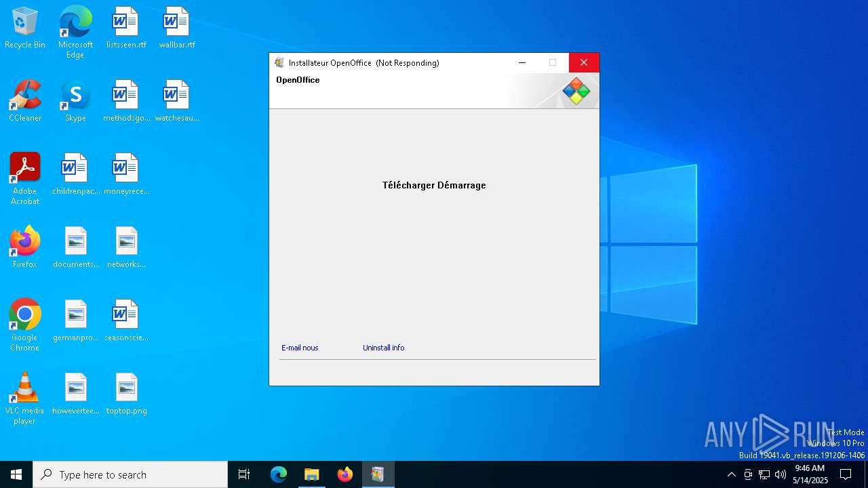Close the Installateur OpenOffice window
Image resolution: width=868 pixels, height=488 pixels.
click(584, 63)
